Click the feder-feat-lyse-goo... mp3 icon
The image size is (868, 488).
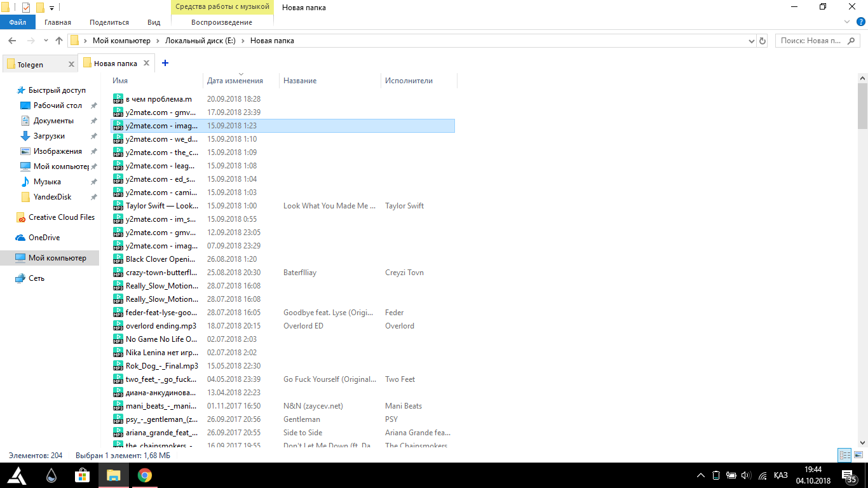click(x=118, y=313)
